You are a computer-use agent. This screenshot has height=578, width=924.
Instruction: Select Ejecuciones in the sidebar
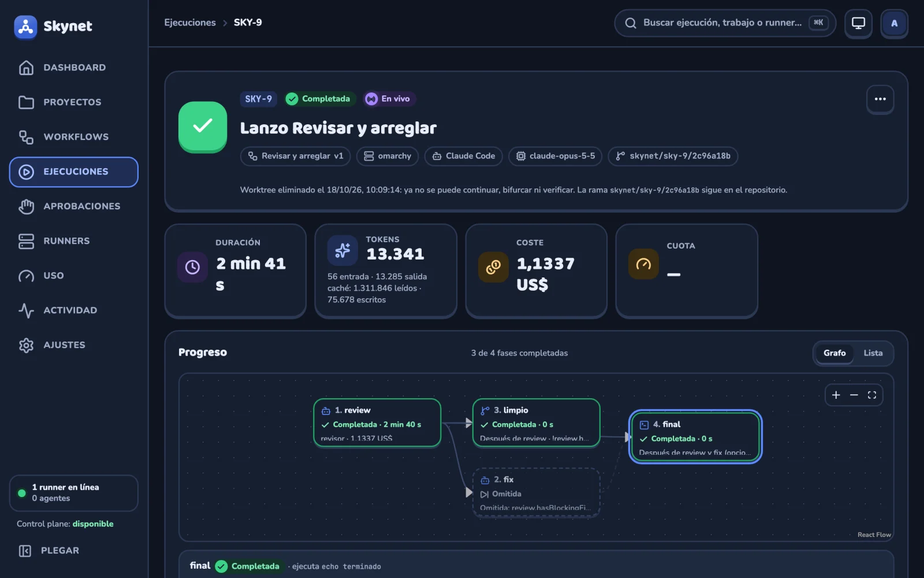coord(73,172)
